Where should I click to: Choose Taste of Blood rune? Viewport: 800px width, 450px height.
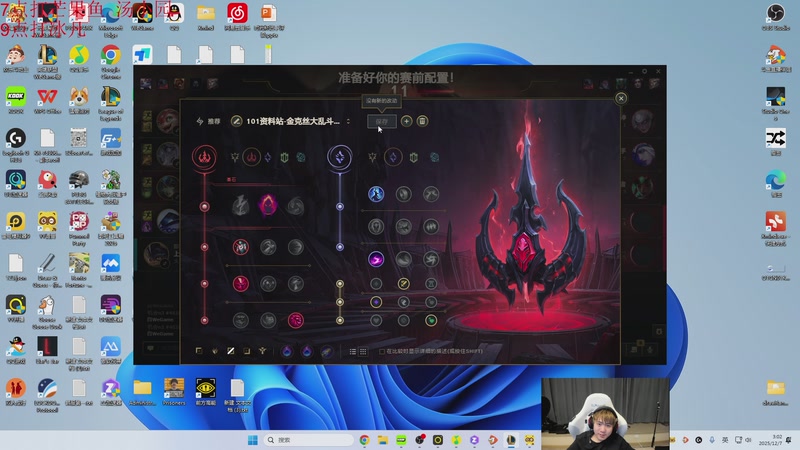coord(268,247)
